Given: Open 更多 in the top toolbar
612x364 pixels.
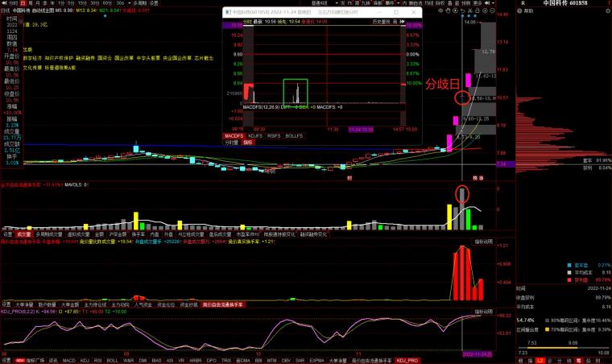Looking at the screenshot, I should pyautogui.click(x=477, y=2).
